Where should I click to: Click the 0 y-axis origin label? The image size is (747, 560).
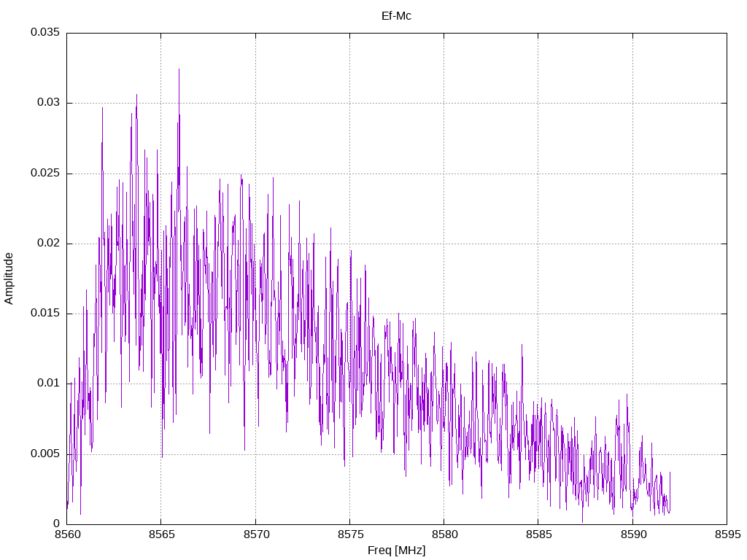(x=56, y=524)
